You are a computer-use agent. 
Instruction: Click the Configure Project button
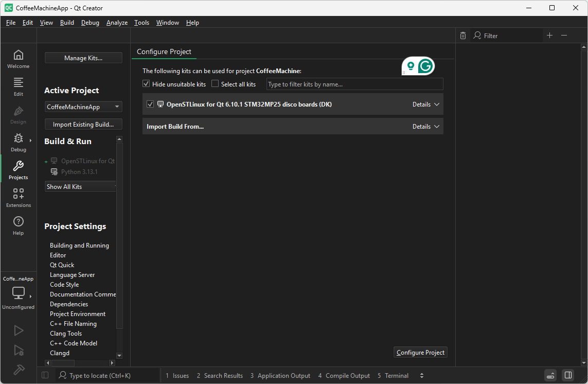pos(420,352)
